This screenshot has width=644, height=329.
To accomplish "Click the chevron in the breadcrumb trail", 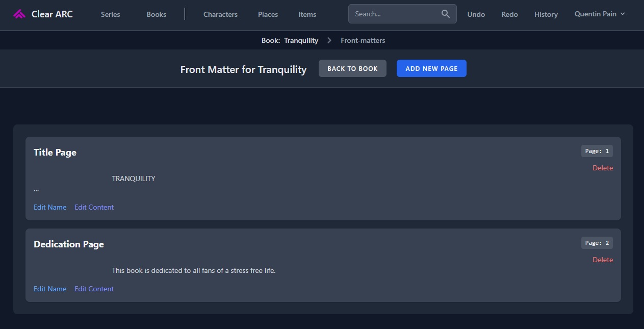I will pyautogui.click(x=329, y=40).
